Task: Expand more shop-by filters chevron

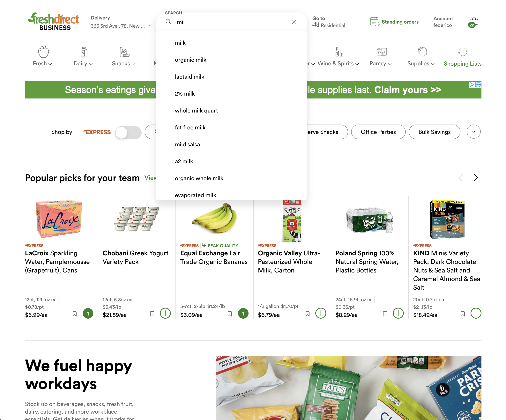Action: [473, 132]
